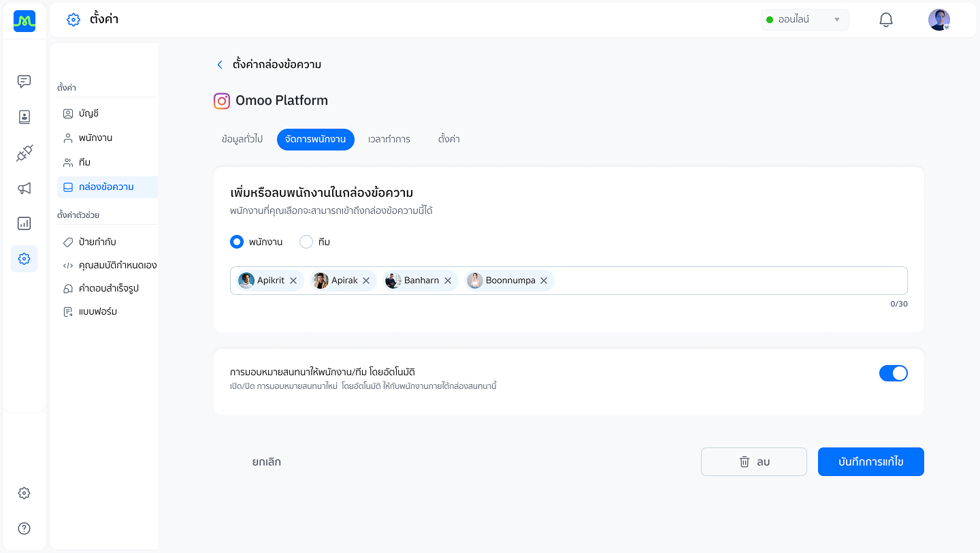Image resolution: width=980 pixels, height=553 pixels.
Task: Click the บันทึกการแก้ไข save button
Action: (871, 462)
